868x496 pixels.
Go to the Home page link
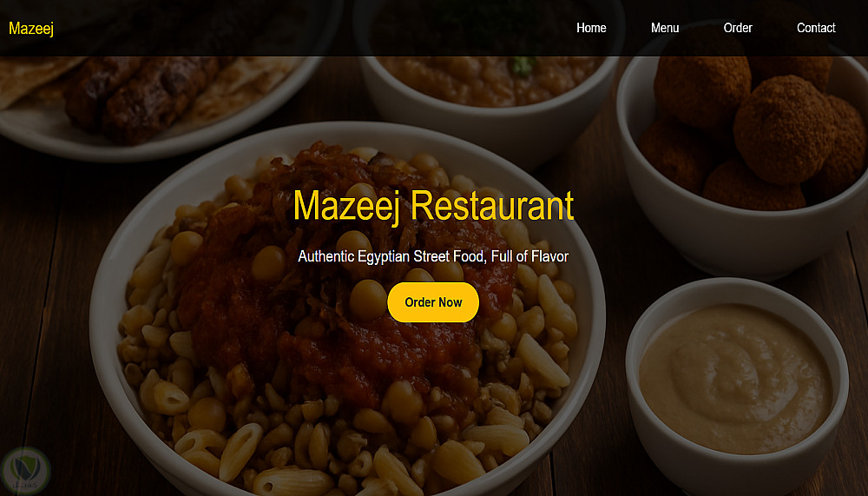click(590, 28)
